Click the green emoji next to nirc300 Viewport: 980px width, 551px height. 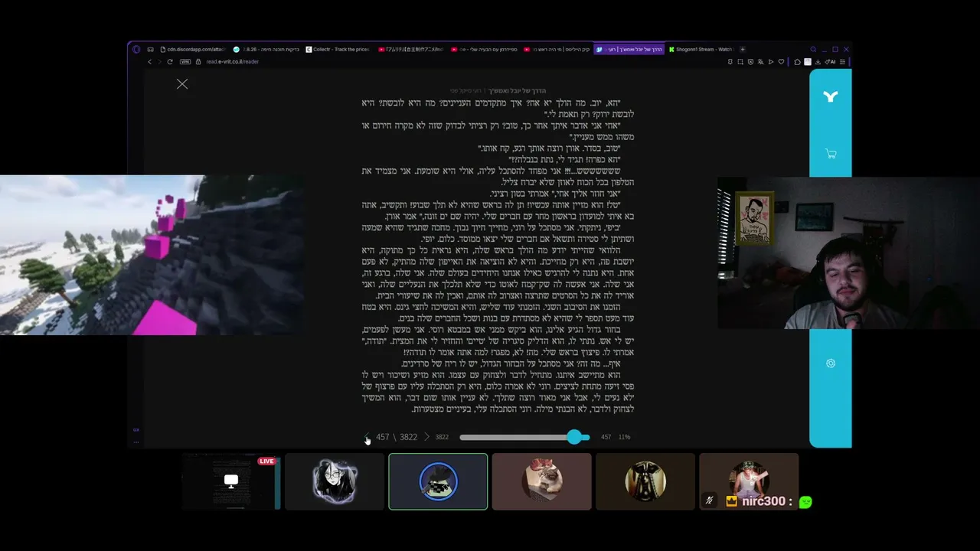[x=805, y=502]
